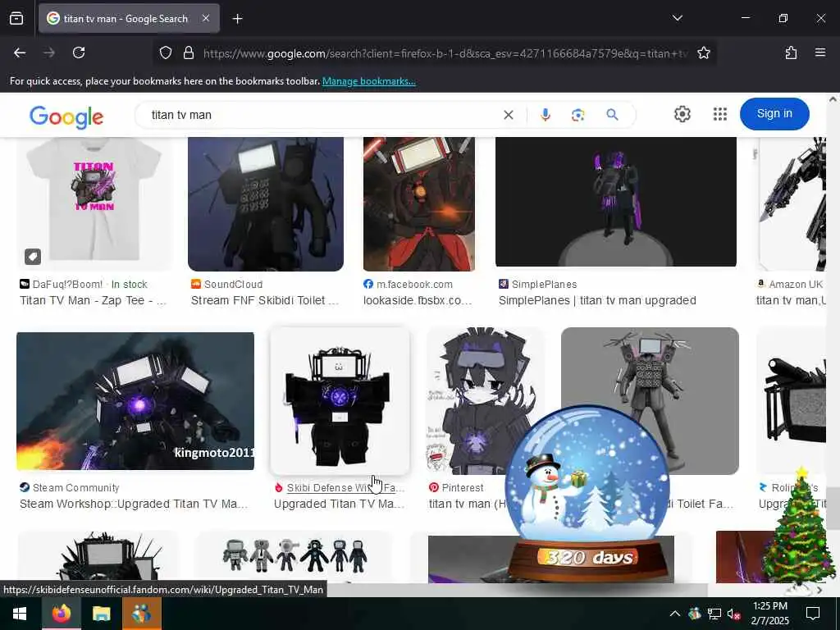Open the m.facebook.com red TV man image
This screenshot has width=840, height=630.
click(x=419, y=204)
